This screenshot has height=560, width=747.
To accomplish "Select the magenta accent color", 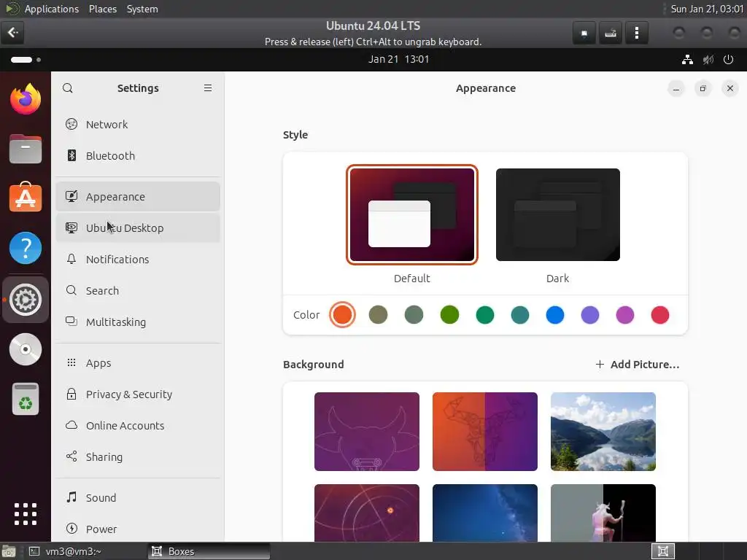I will [x=625, y=315].
